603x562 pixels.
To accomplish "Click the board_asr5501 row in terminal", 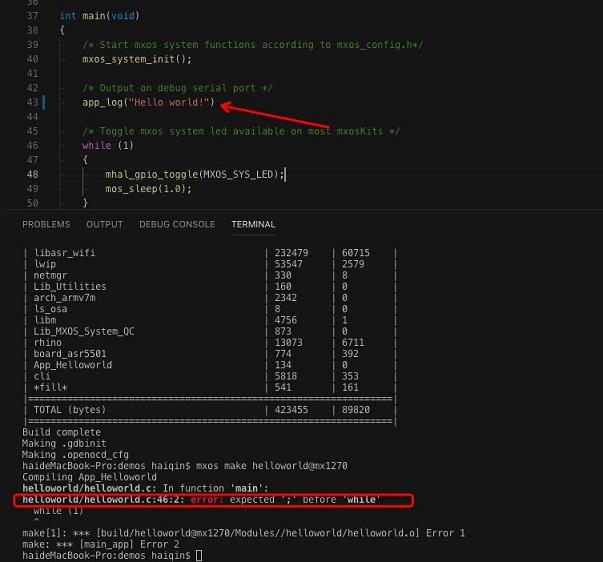I will 210,354.
